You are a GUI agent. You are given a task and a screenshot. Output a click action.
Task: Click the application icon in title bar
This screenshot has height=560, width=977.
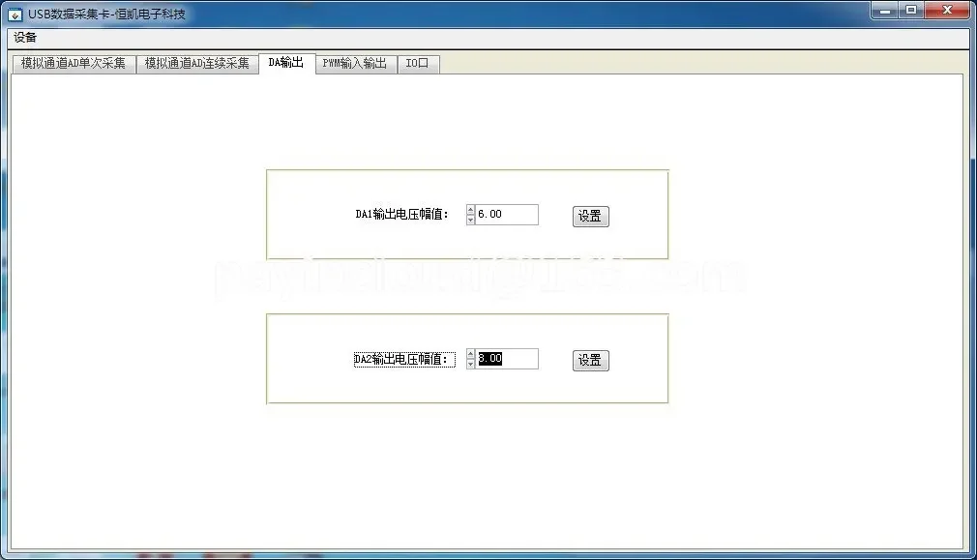coord(15,14)
